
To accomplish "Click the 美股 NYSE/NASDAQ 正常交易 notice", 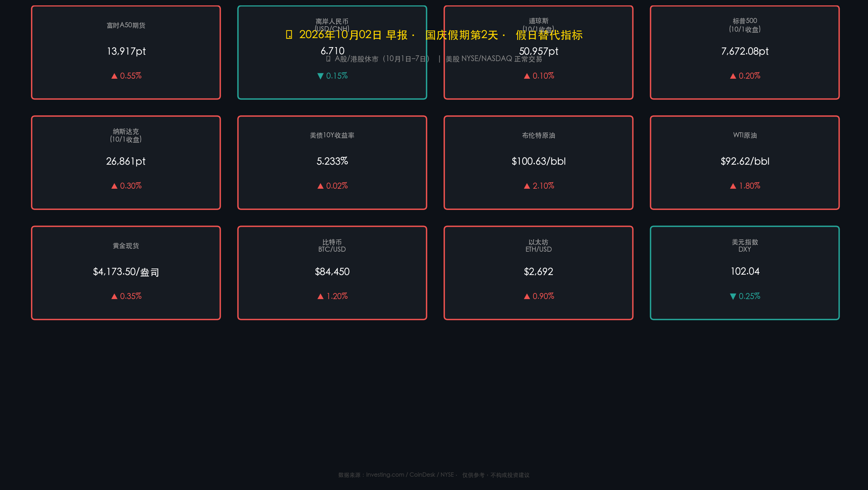I will coord(494,59).
